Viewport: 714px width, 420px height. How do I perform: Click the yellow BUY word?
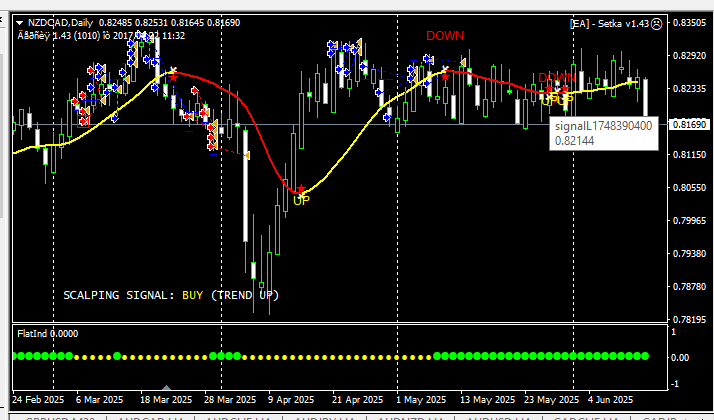[x=193, y=295]
